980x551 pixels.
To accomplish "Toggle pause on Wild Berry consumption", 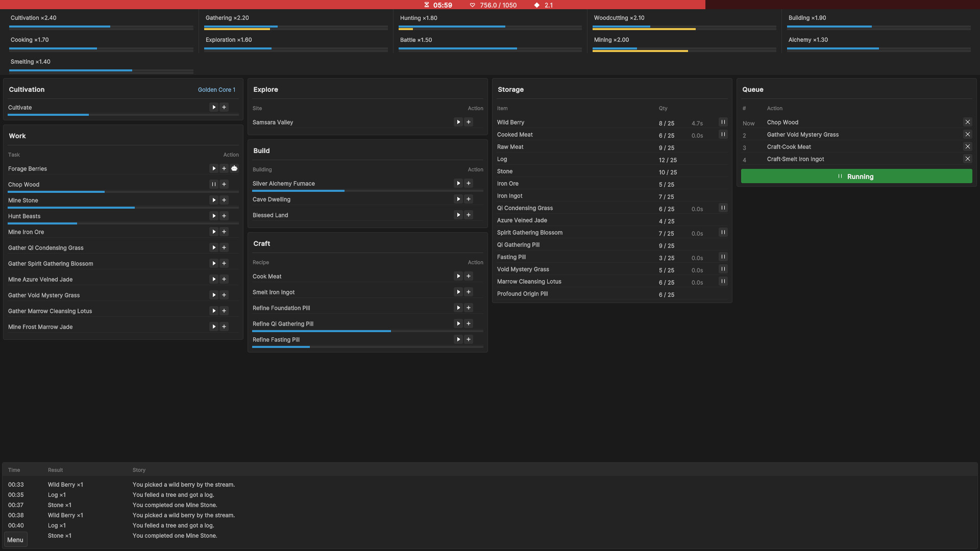I will coord(723,122).
